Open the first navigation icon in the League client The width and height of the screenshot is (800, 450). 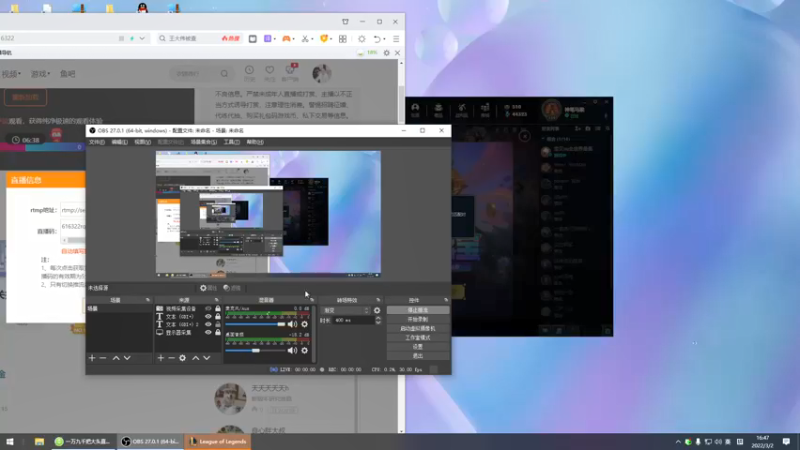[x=415, y=108]
